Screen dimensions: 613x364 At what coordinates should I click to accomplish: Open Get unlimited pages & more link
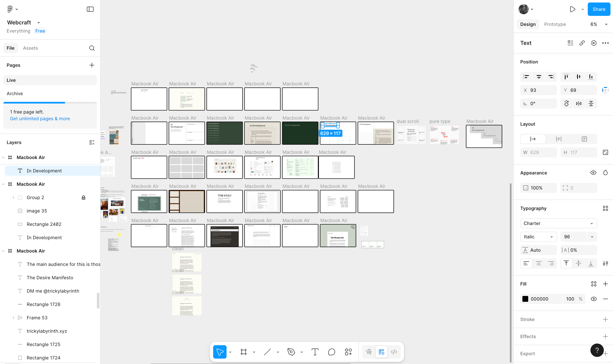pyautogui.click(x=40, y=119)
